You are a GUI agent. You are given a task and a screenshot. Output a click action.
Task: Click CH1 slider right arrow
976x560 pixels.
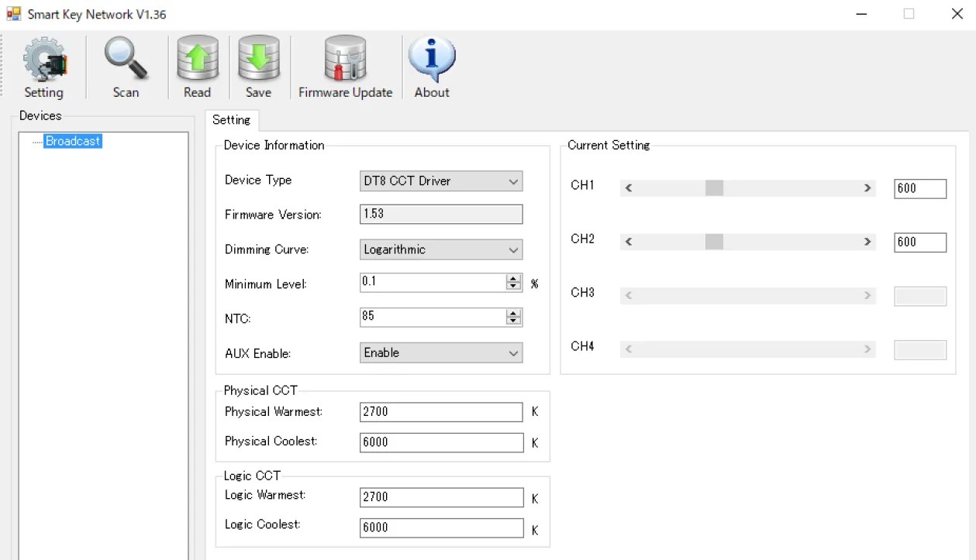(867, 188)
